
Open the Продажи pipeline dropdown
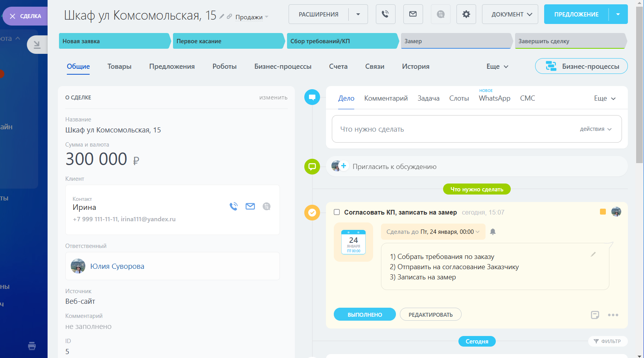pos(252,17)
